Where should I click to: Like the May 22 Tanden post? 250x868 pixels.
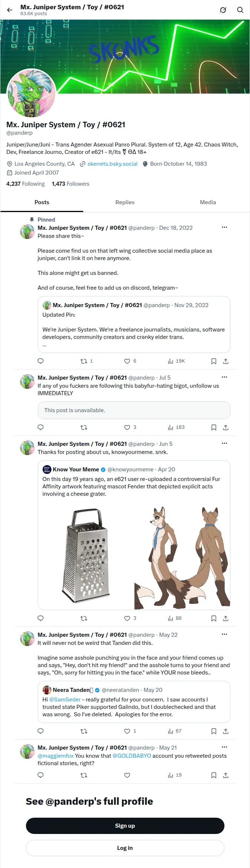[130, 731]
